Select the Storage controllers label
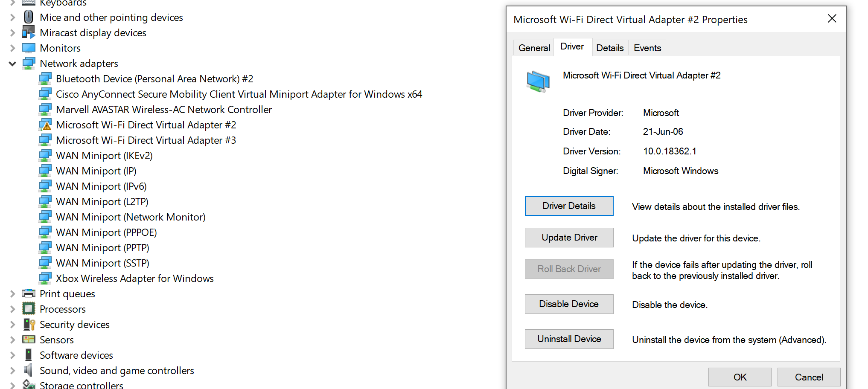Screen dimensions: 868x389 click(82, 385)
